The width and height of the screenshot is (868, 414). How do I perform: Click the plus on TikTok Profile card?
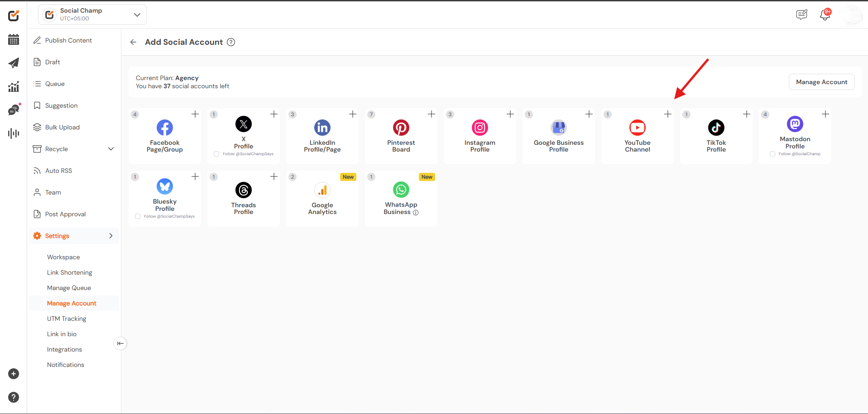point(747,114)
